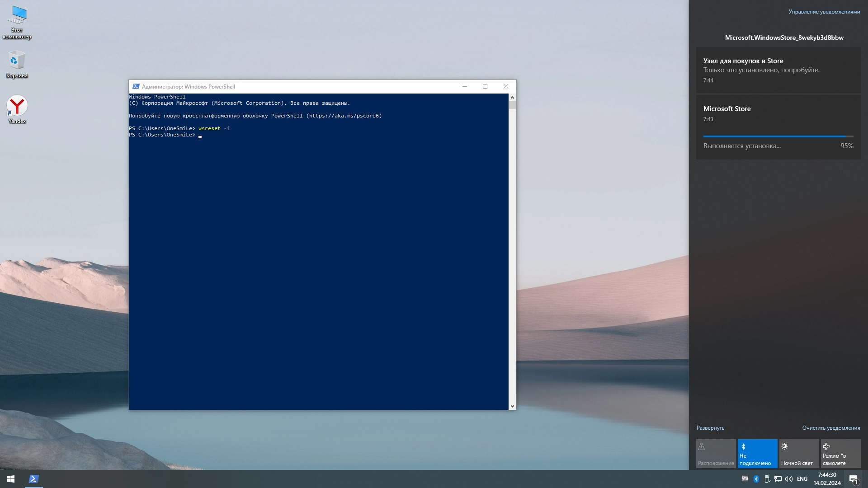
Task: Open the Yandex browser desktop shortcut
Action: [17, 108]
